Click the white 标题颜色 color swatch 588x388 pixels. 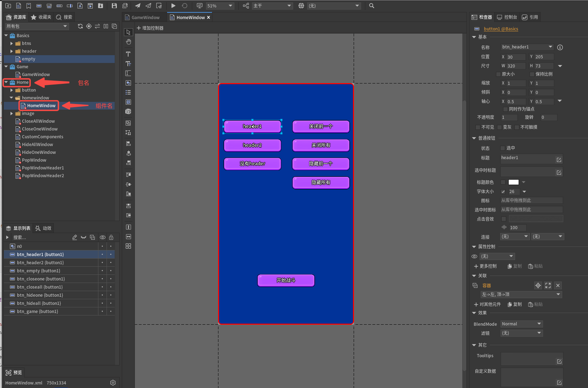513,182
